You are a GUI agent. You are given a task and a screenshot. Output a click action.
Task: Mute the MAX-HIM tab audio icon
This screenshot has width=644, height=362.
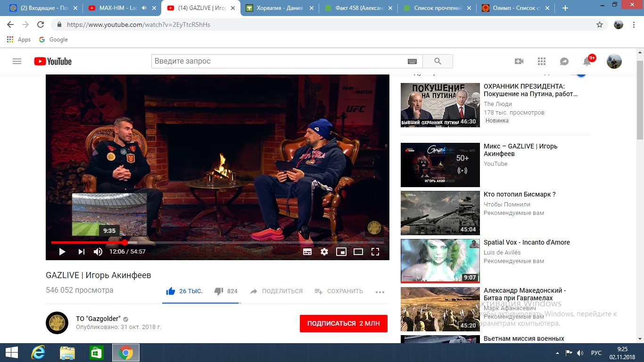(144, 8)
